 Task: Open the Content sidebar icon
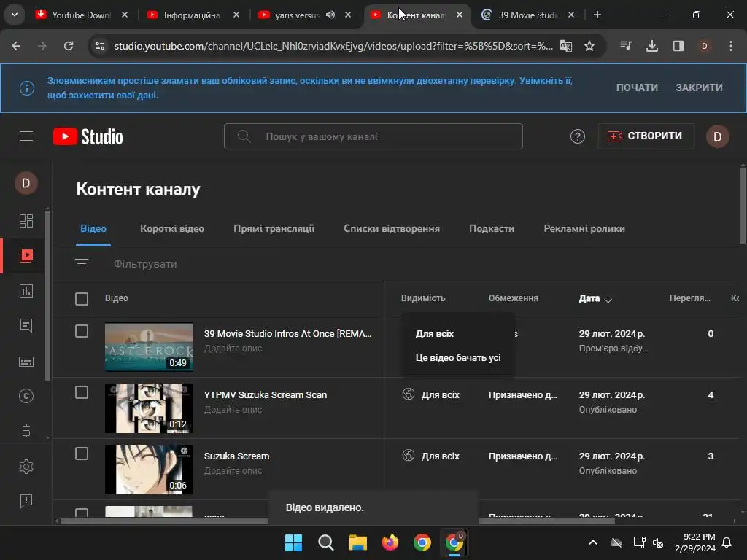tap(26, 256)
